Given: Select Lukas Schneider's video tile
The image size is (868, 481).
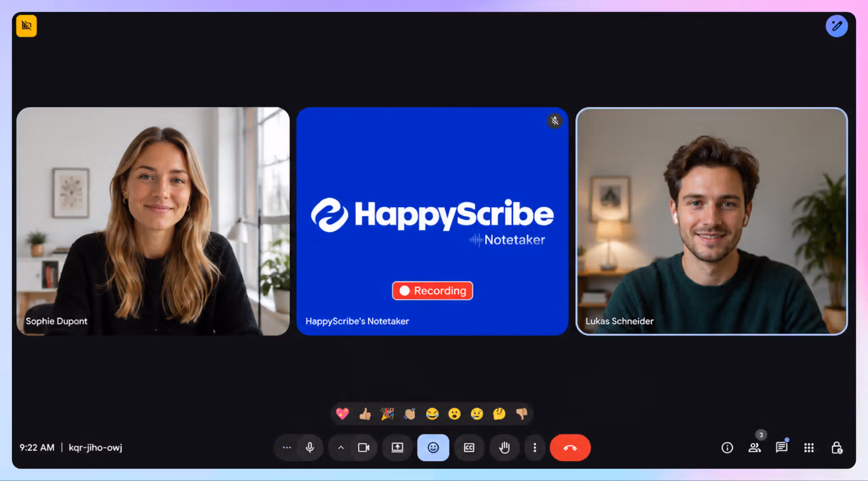Looking at the screenshot, I should (712, 221).
